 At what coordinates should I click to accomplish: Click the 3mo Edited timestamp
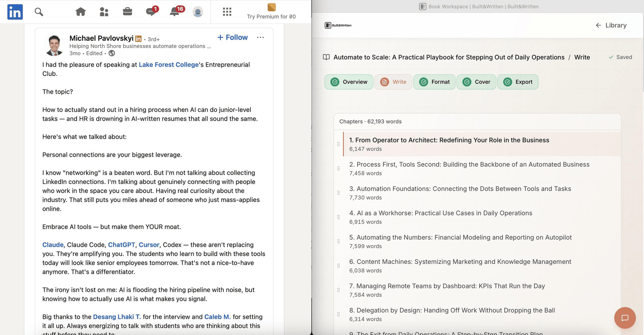click(x=86, y=53)
